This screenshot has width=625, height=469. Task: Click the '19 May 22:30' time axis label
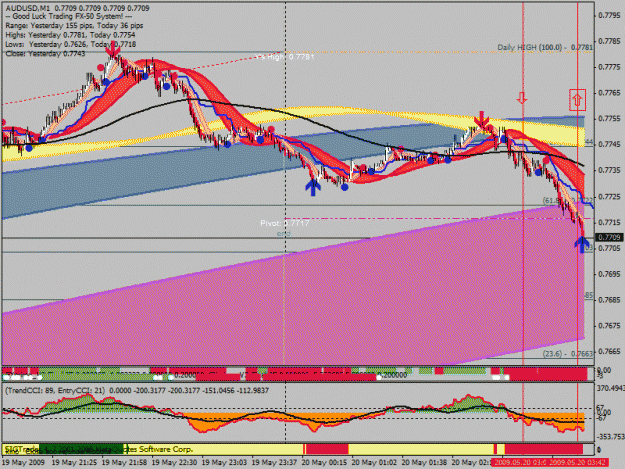tap(174, 463)
